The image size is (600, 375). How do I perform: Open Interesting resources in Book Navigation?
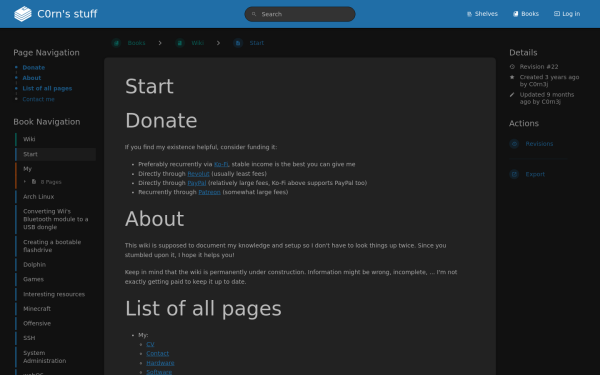click(55, 294)
